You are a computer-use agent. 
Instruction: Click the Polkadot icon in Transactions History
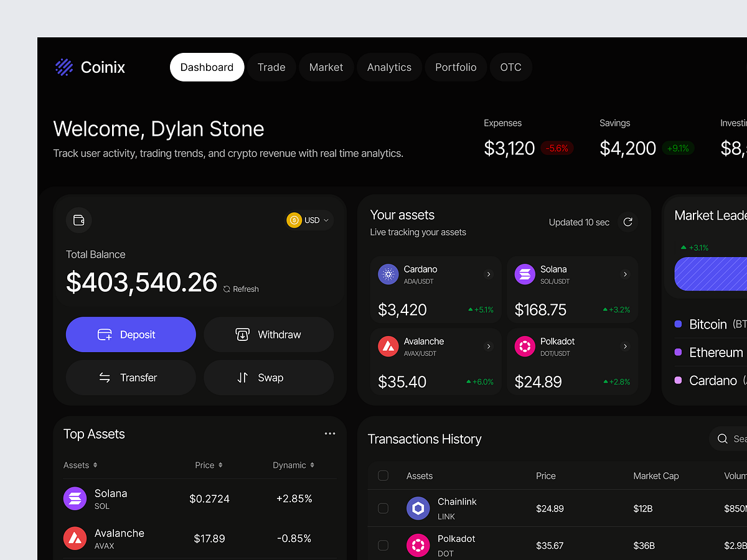coord(418,546)
